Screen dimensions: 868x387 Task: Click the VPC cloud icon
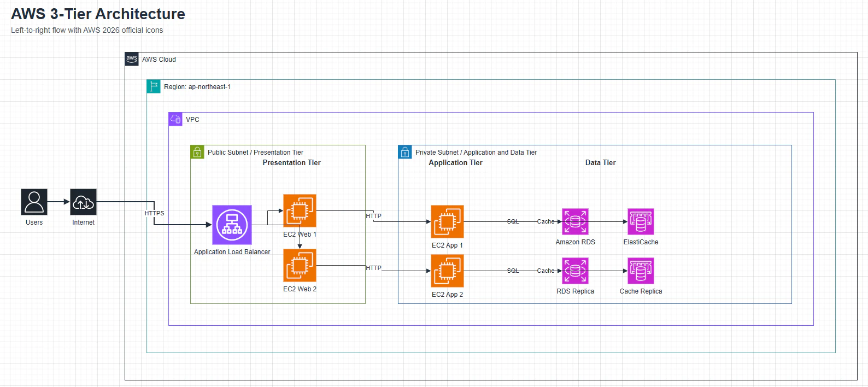click(175, 119)
